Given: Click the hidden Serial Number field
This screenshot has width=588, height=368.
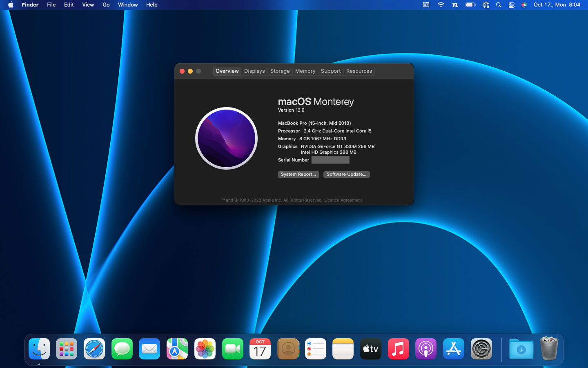Looking at the screenshot, I should point(330,160).
